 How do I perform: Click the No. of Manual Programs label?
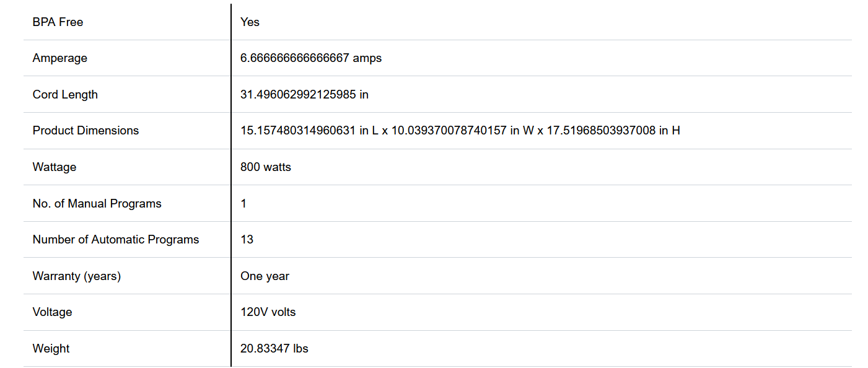(97, 204)
